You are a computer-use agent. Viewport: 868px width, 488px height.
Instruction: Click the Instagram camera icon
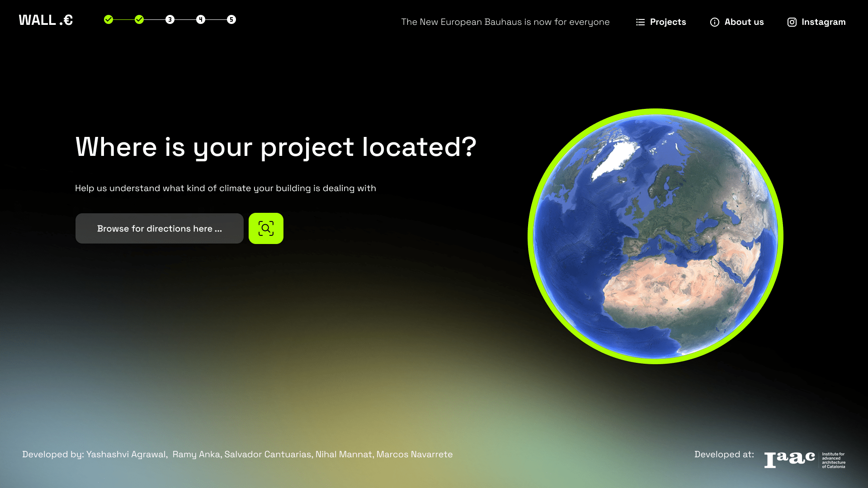coord(792,22)
